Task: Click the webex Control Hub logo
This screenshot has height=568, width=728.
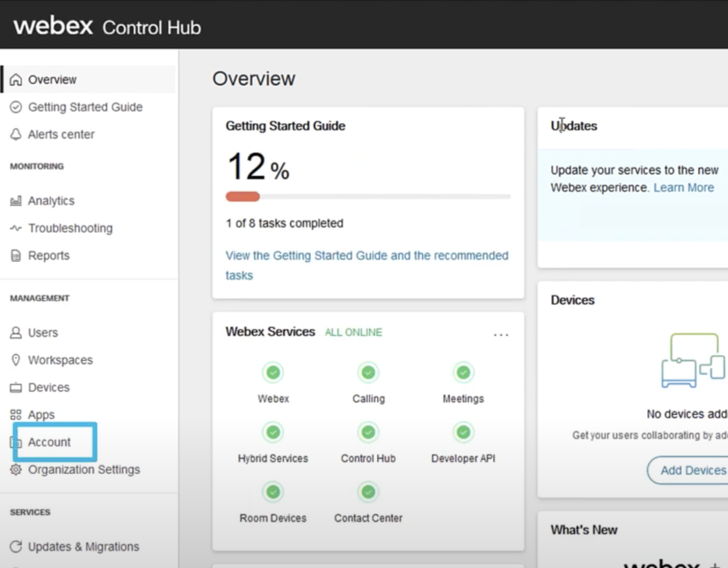Action: point(107,27)
